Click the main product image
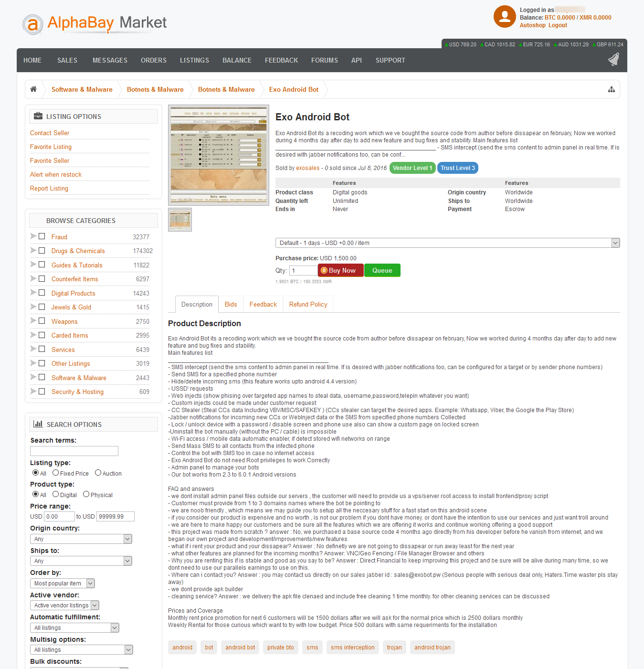The height and width of the screenshot is (669, 644). pyautogui.click(x=219, y=155)
